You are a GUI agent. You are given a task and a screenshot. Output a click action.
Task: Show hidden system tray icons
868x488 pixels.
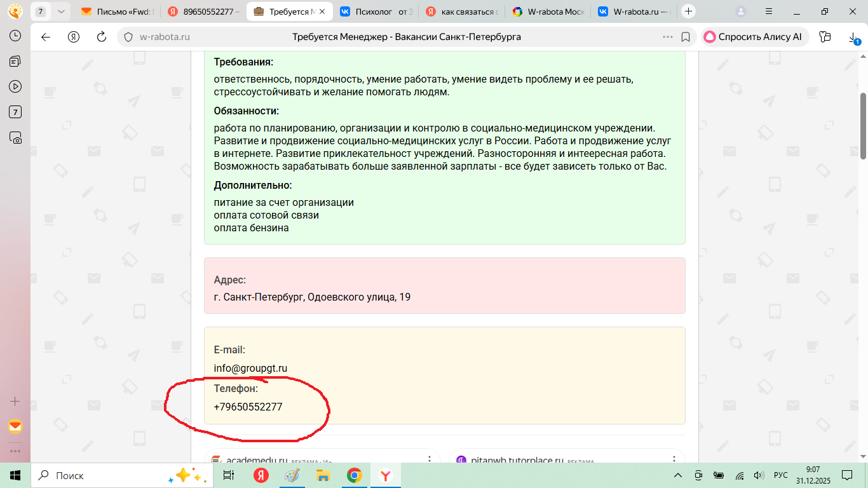coord(678,475)
